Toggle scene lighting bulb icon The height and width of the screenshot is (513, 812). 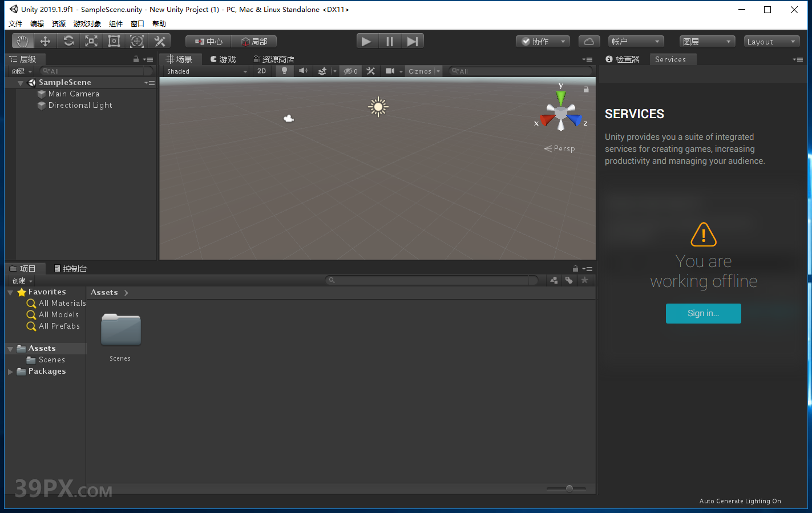[284, 71]
